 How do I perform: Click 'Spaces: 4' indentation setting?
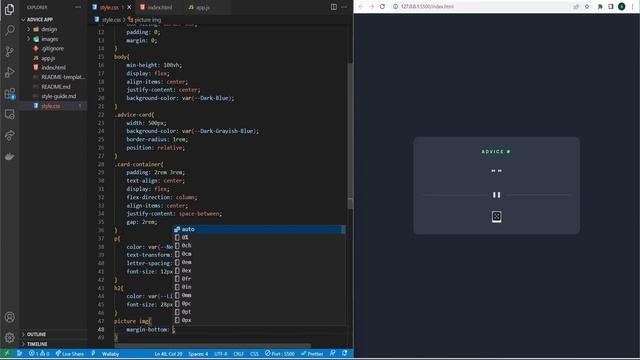[198, 353]
